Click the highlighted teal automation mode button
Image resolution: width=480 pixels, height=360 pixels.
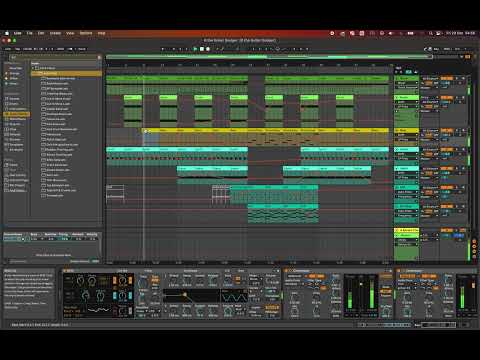pos(408,72)
